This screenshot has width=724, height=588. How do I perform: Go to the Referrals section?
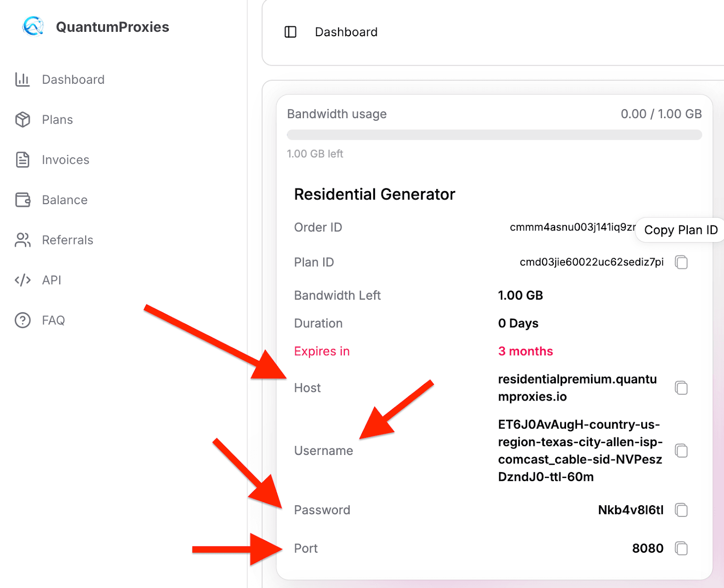pyautogui.click(x=67, y=240)
